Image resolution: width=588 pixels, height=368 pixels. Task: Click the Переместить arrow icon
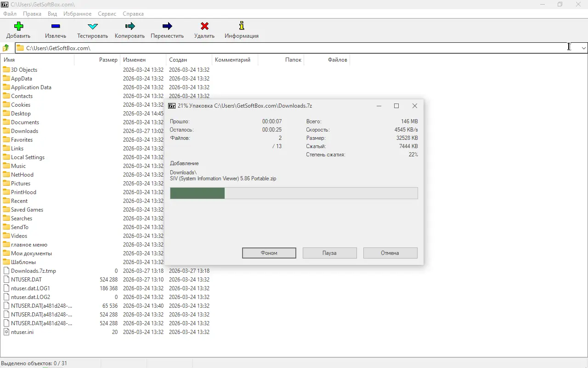point(167,26)
